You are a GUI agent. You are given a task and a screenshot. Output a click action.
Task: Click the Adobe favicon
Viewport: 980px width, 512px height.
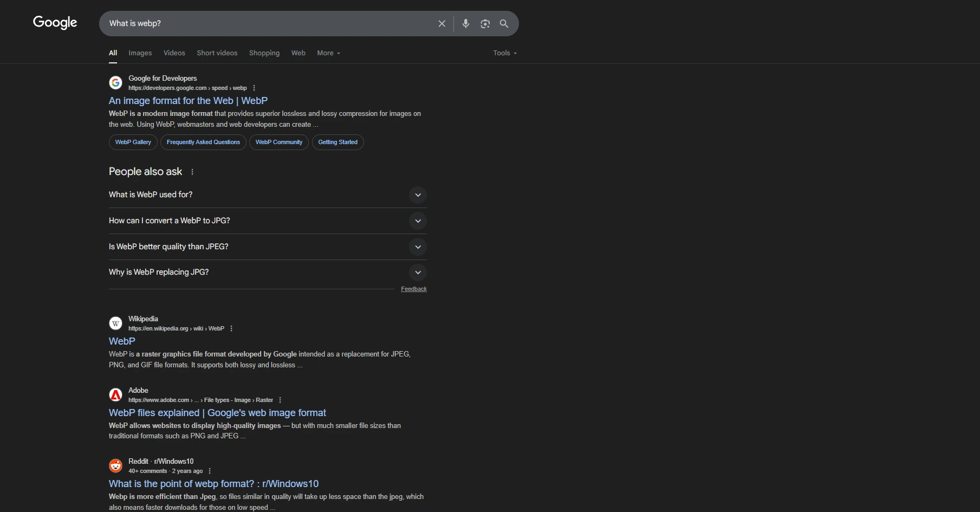[x=115, y=394]
